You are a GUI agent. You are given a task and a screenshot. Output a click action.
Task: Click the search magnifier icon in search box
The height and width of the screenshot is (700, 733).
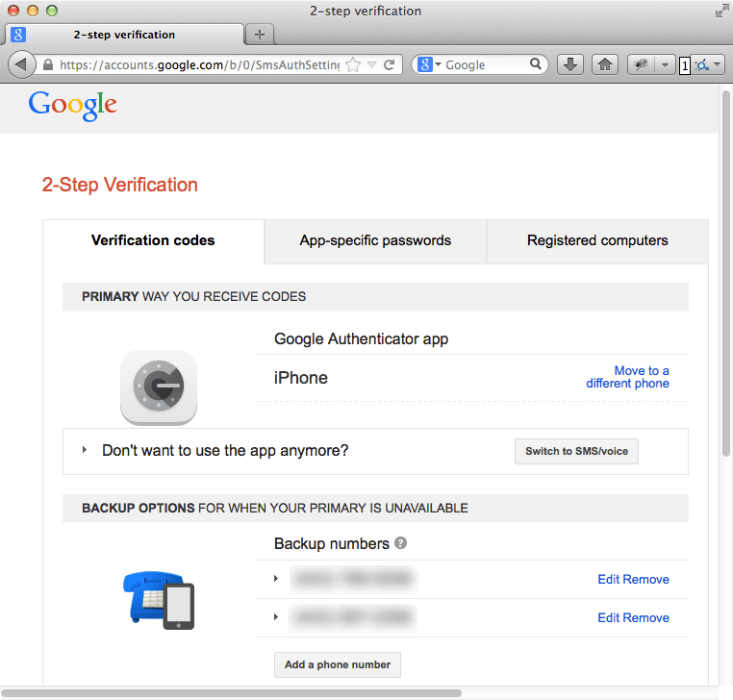click(537, 65)
